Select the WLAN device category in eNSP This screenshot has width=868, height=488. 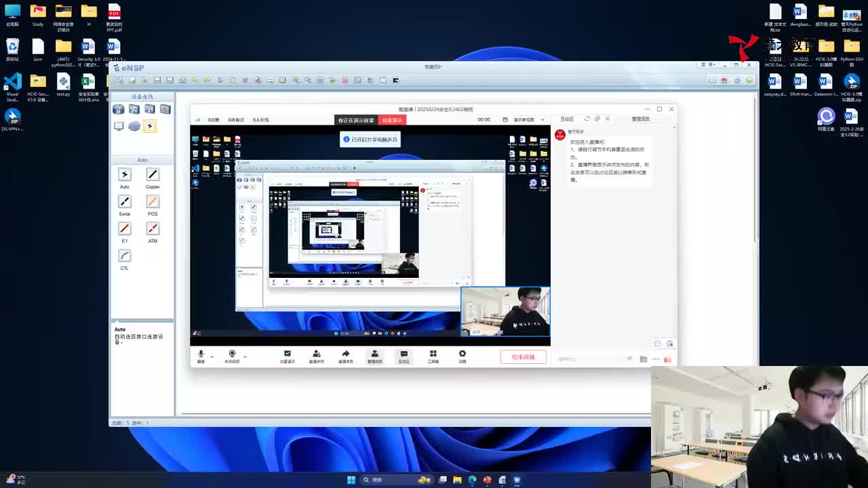pyautogui.click(x=150, y=109)
